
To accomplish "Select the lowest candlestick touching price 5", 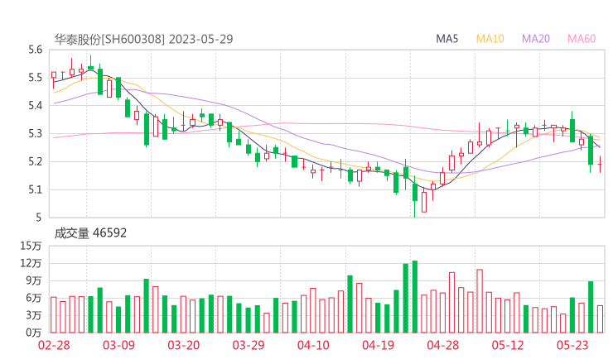I will [x=415, y=196].
